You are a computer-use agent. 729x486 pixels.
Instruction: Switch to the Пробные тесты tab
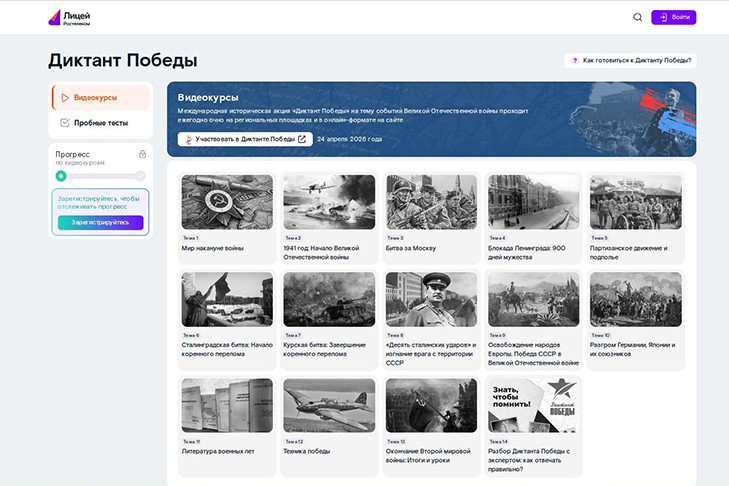coord(100,123)
